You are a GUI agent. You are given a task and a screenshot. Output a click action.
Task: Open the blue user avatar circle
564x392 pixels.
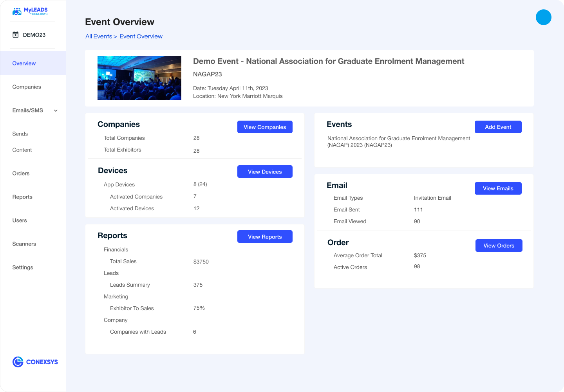(x=543, y=17)
